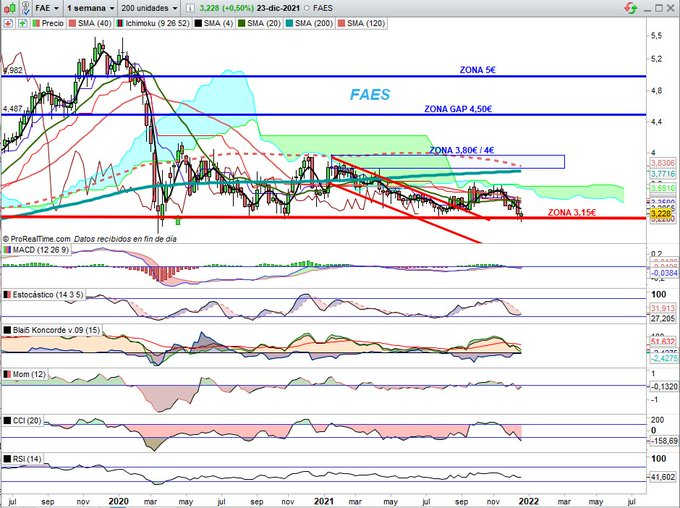
Task: Close the chart window
Action: 671,8
